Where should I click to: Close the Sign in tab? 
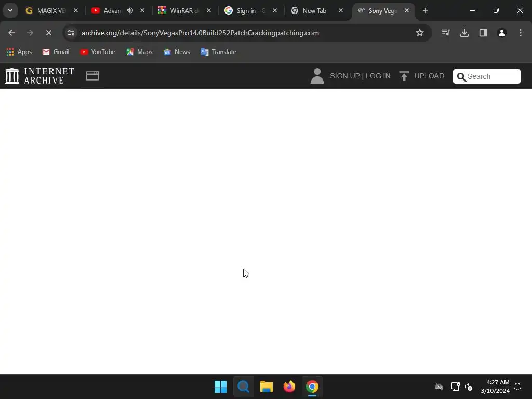275,11
